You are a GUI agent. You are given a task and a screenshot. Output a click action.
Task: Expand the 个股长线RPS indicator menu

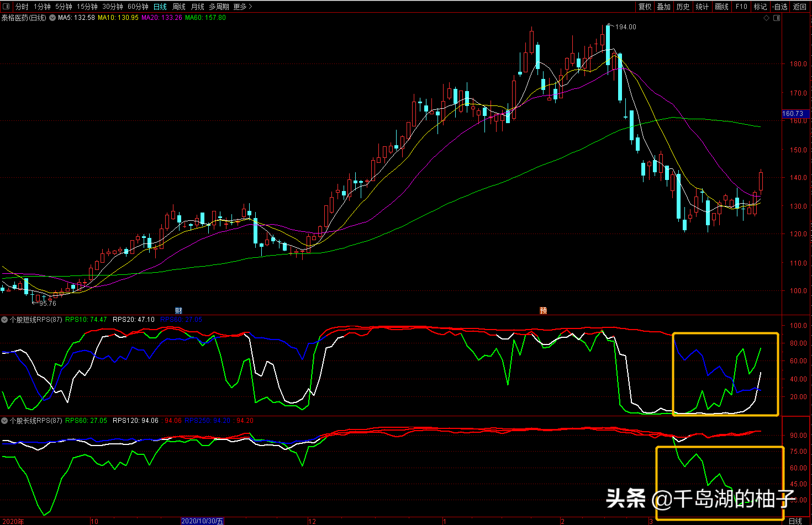4,421
